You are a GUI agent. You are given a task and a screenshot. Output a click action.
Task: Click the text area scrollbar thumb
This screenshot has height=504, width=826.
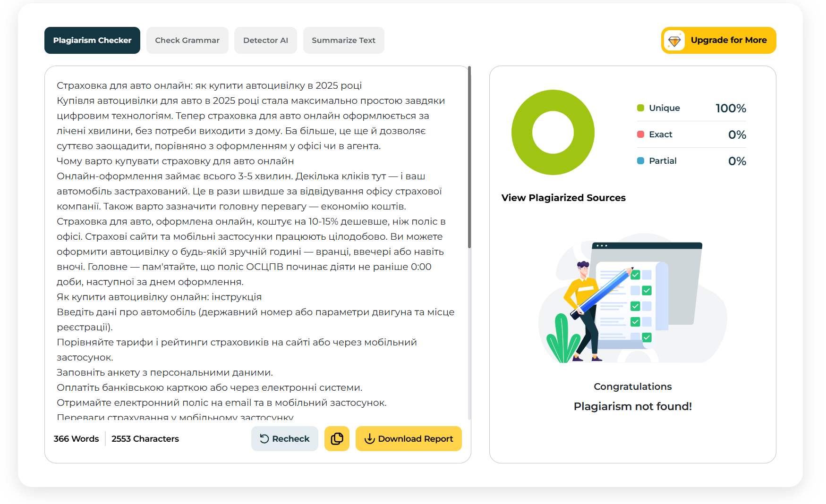(469, 157)
